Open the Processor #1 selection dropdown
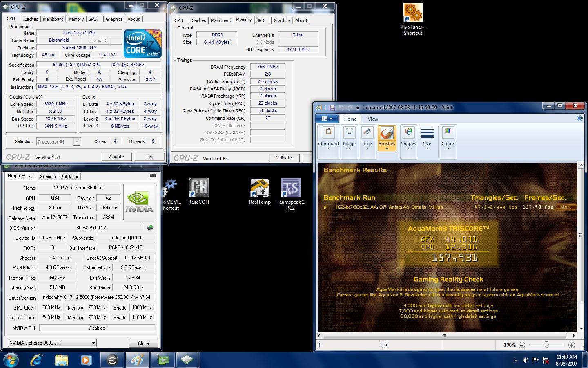This screenshot has height=368, width=588. (58, 142)
